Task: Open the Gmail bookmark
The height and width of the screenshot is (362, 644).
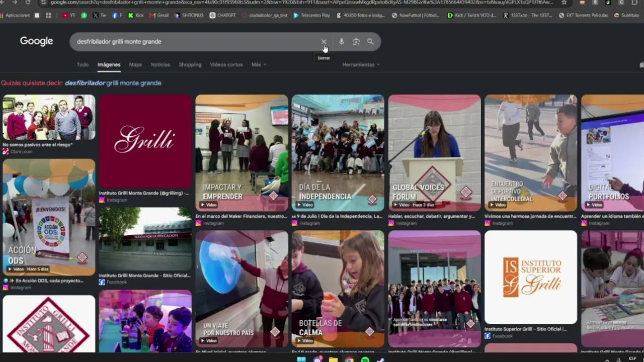Action: click(x=159, y=16)
